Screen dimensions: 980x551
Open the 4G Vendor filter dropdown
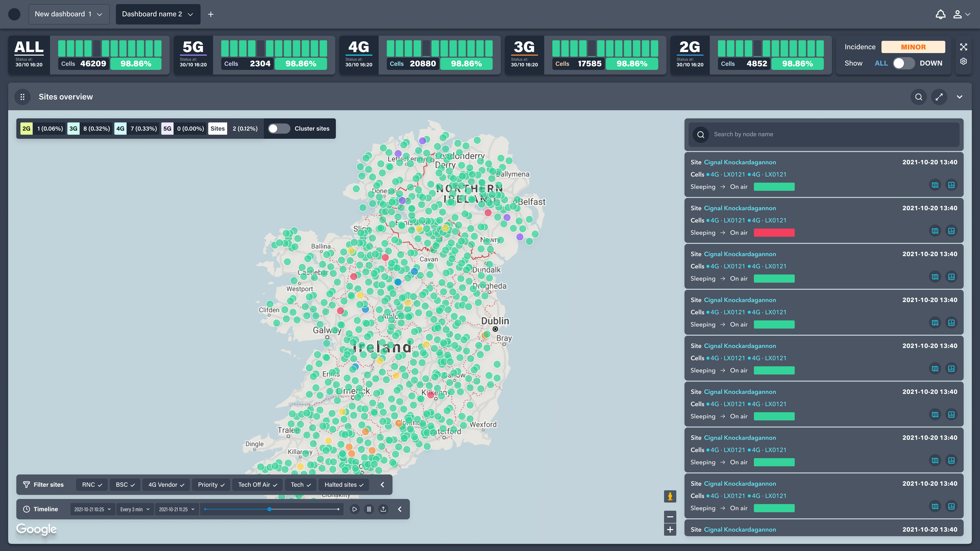(x=166, y=484)
